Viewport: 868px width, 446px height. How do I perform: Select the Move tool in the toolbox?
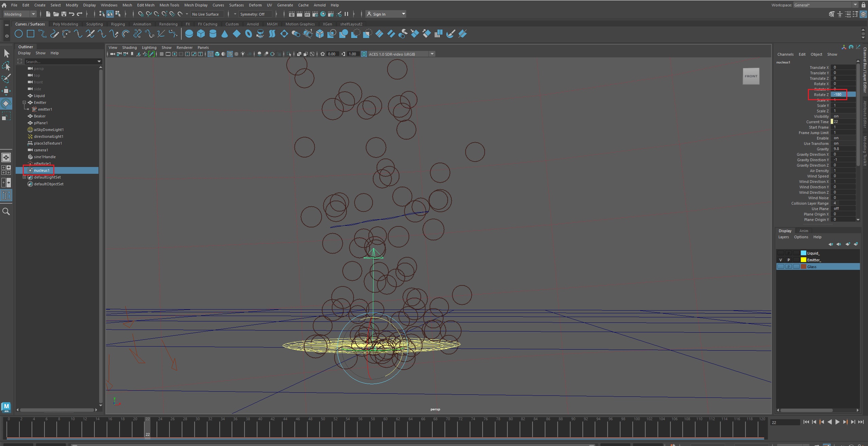(6, 91)
